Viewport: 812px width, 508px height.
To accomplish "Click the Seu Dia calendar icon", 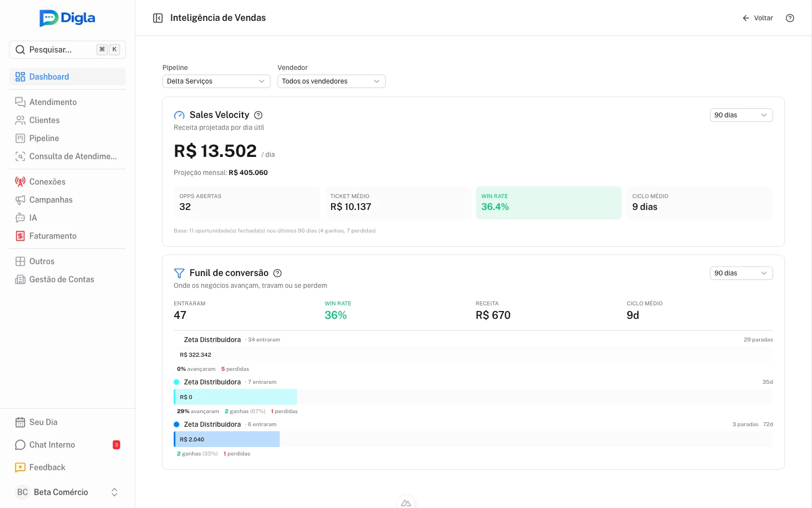I will [x=20, y=422].
